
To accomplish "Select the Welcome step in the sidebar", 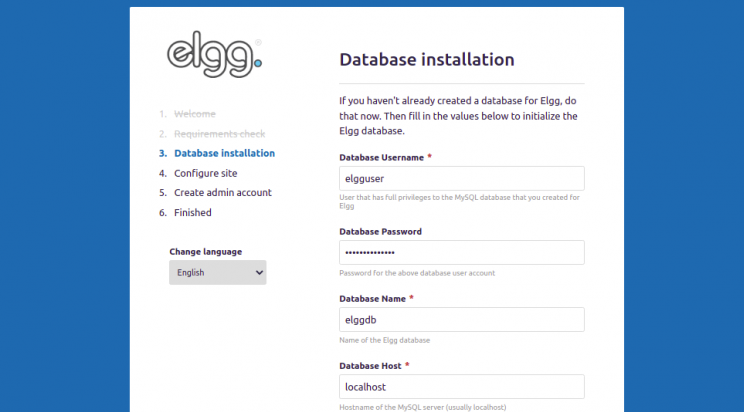I will point(194,114).
